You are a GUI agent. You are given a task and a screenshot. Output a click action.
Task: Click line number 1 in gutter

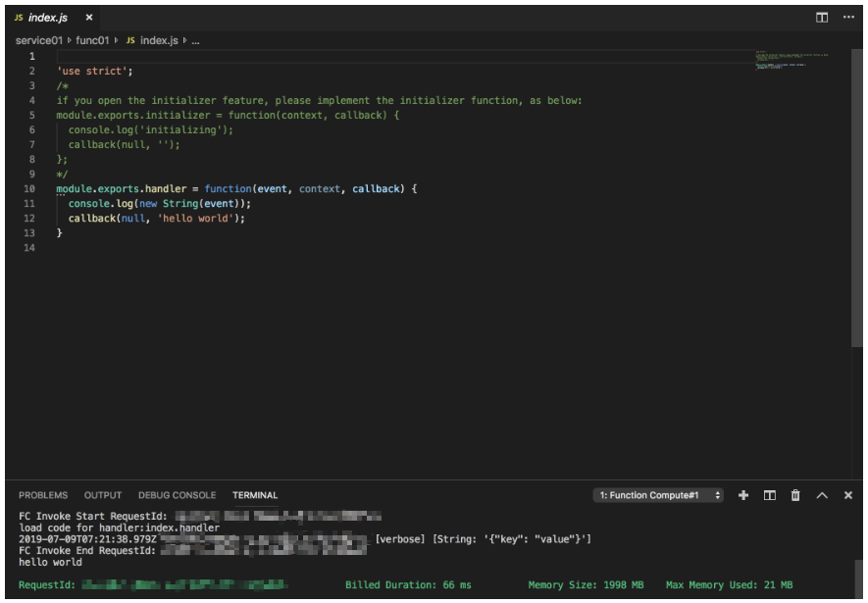[x=32, y=56]
